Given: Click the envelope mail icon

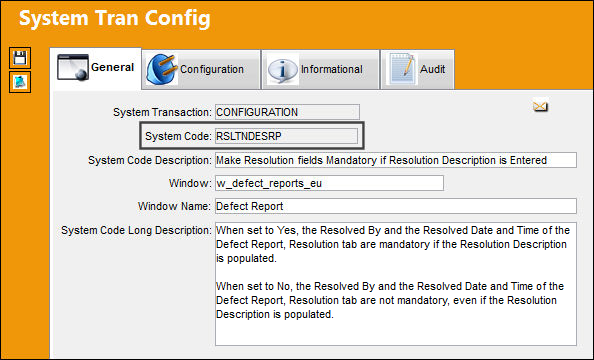Looking at the screenshot, I should click(x=540, y=106).
